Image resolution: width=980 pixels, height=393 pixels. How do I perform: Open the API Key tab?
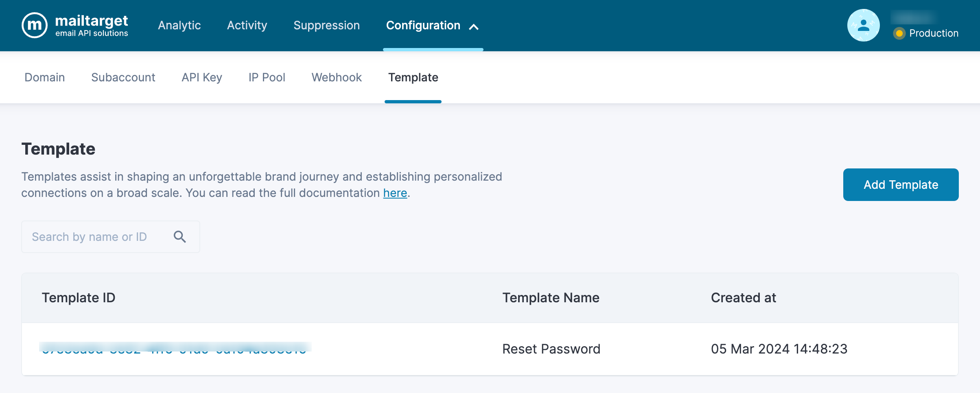tap(202, 77)
